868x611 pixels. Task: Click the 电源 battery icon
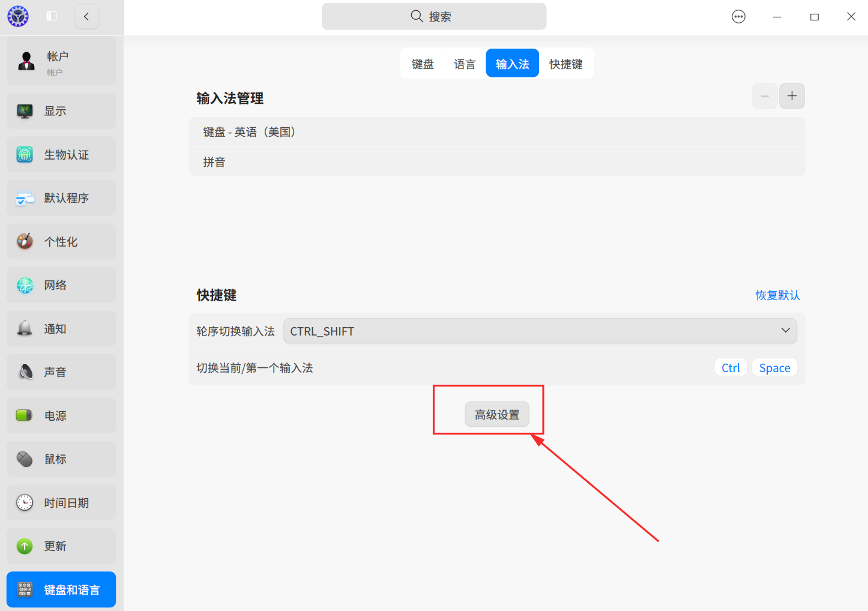(x=25, y=415)
